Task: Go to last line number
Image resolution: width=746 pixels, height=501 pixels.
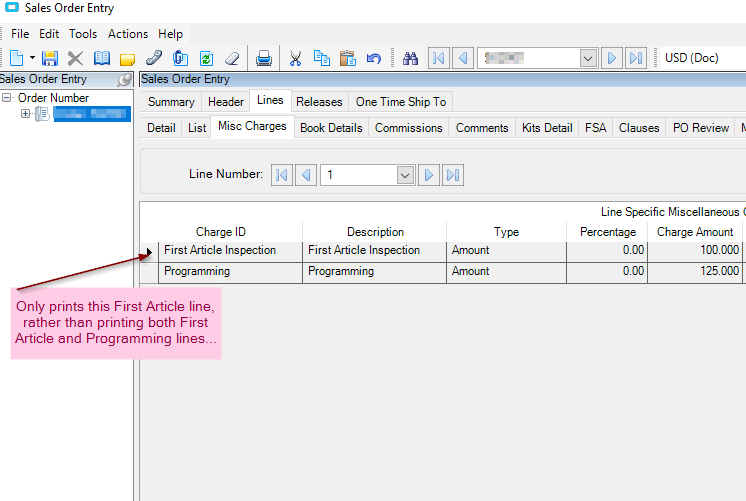Action: pos(453,175)
